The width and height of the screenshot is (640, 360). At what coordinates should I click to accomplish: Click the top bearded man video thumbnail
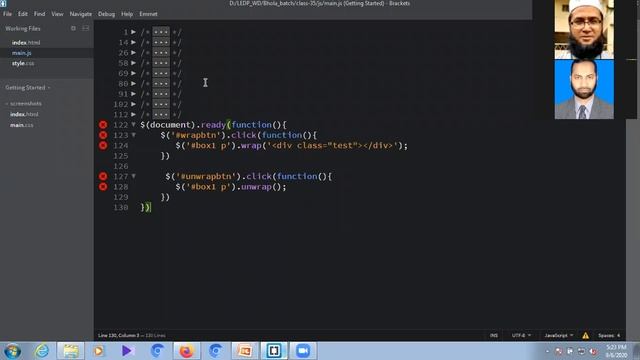(x=584, y=29)
